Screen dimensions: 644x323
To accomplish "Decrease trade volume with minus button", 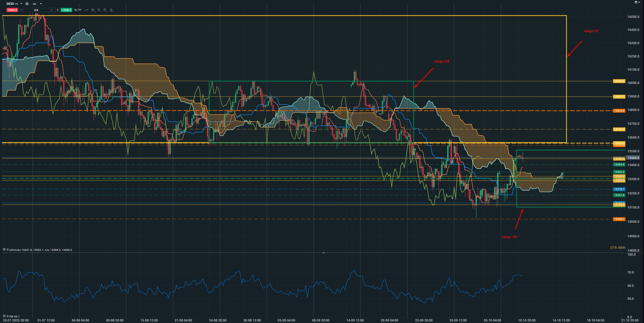I will click(21, 10).
